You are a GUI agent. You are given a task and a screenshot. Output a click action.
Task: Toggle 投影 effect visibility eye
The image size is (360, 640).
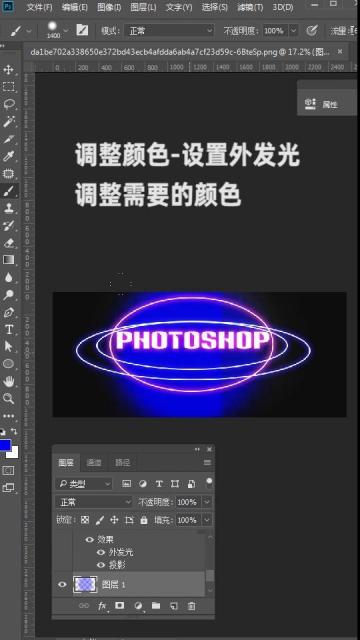[x=101, y=565]
